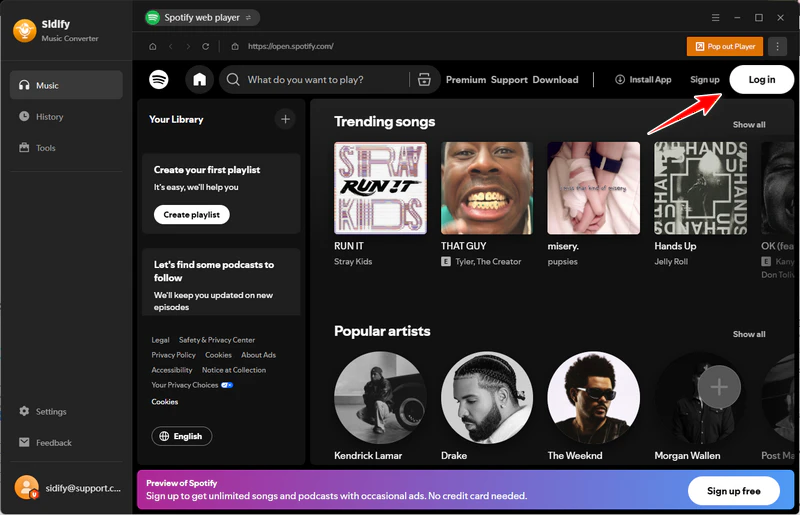Open the Privacy Policy link
Image resolution: width=800 pixels, height=515 pixels.
[173, 355]
